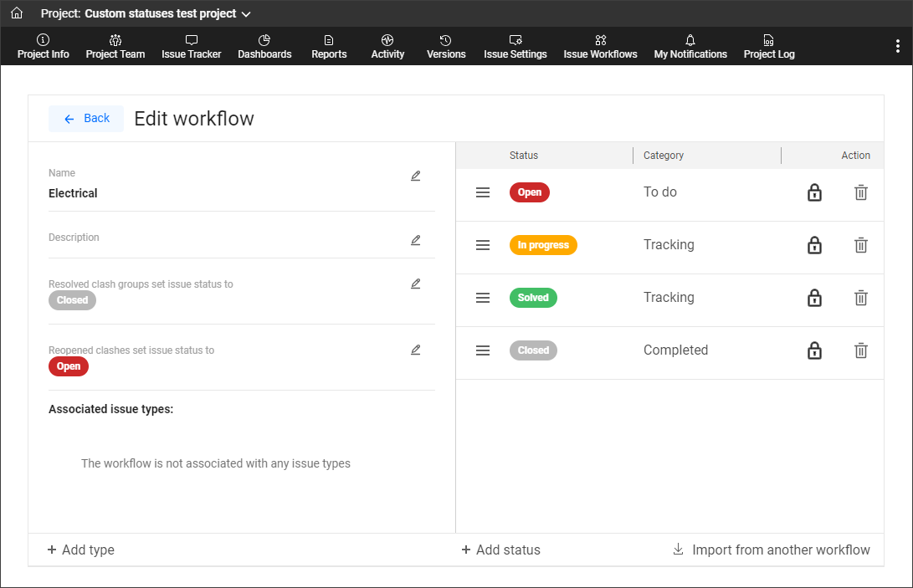Edit the workflow name with pencil icon
This screenshot has width=913, height=588.
[416, 176]
